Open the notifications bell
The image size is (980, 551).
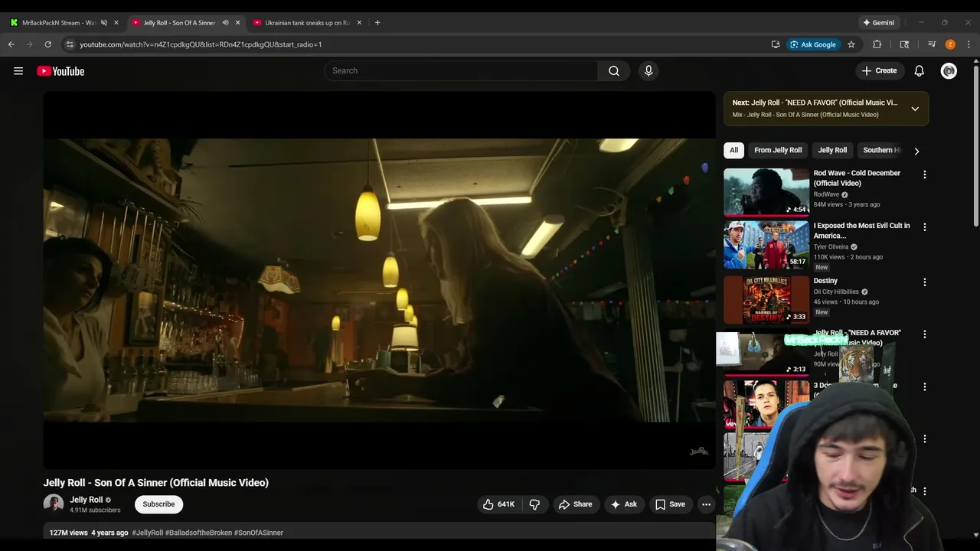point(920,70)
